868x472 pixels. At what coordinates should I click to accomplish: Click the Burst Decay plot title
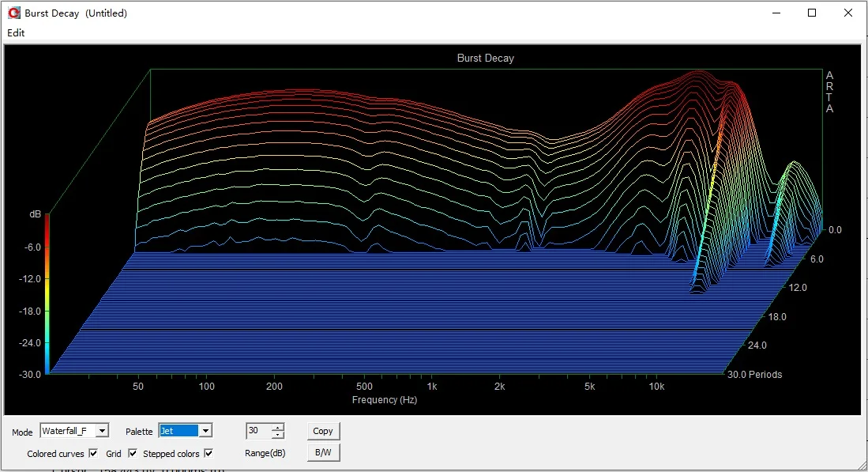pyautogui.click(x=485, y=59)
